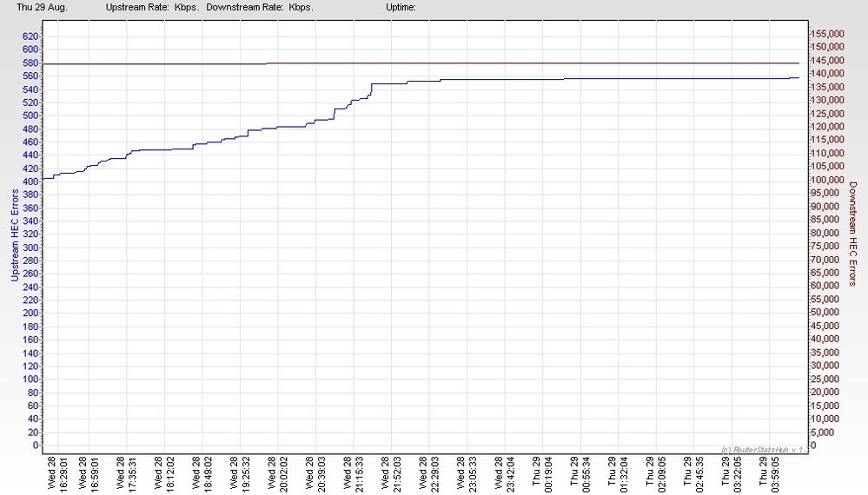Click downstream axis value 145,000
868x495 pixels.
(827, 60)
